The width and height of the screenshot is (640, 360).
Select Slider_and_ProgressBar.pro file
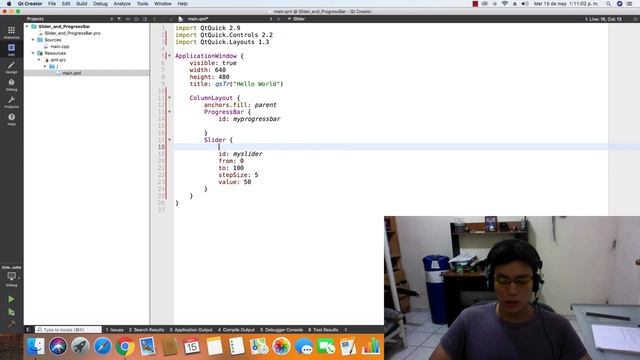72,33
